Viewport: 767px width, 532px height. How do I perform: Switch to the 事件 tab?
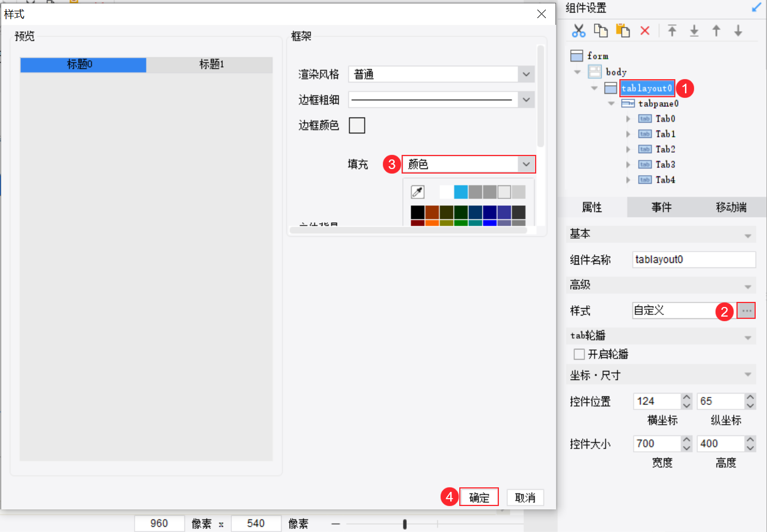pos(661,207)
